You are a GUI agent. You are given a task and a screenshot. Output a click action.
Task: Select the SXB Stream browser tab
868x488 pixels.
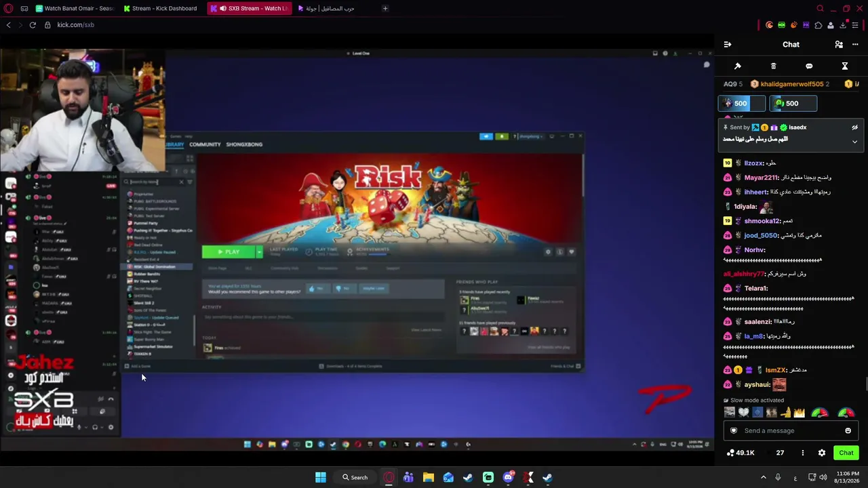pos(250,9)
